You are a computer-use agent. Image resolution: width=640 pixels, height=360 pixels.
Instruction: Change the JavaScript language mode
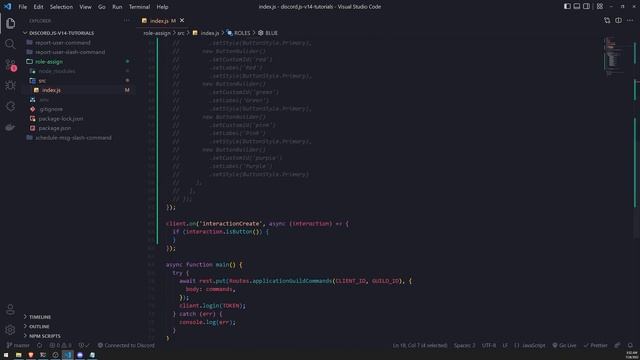[530, 345]
